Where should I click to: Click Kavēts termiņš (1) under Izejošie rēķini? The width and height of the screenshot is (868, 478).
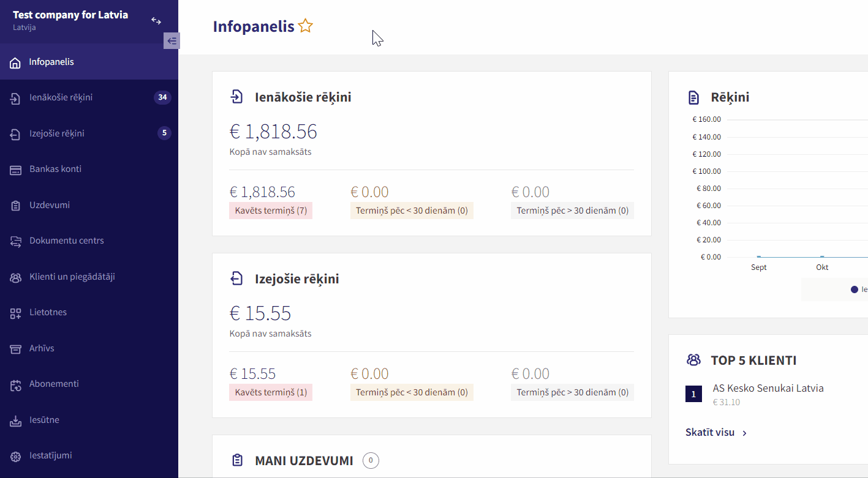(271, 392)
